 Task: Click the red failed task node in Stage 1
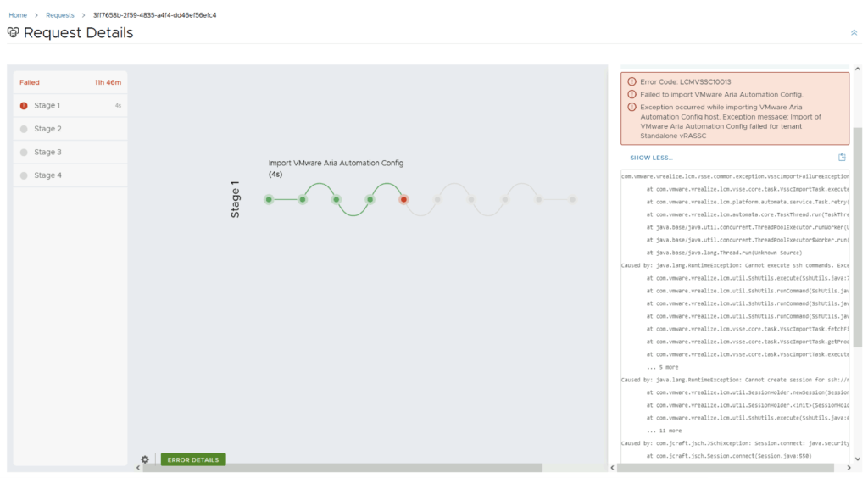pos(403,200)
